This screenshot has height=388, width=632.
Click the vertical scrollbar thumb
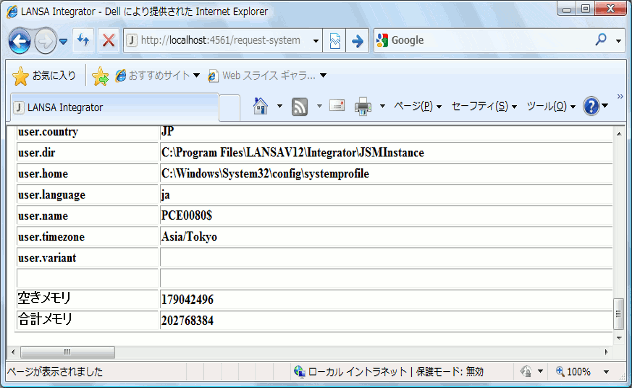pos(619,314)
